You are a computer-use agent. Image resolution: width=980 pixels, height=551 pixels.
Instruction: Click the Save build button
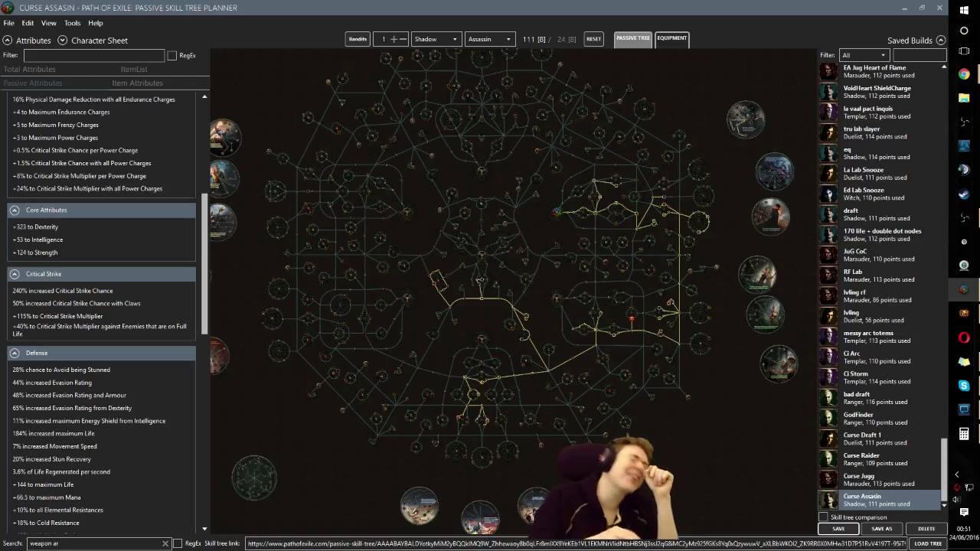838,529
